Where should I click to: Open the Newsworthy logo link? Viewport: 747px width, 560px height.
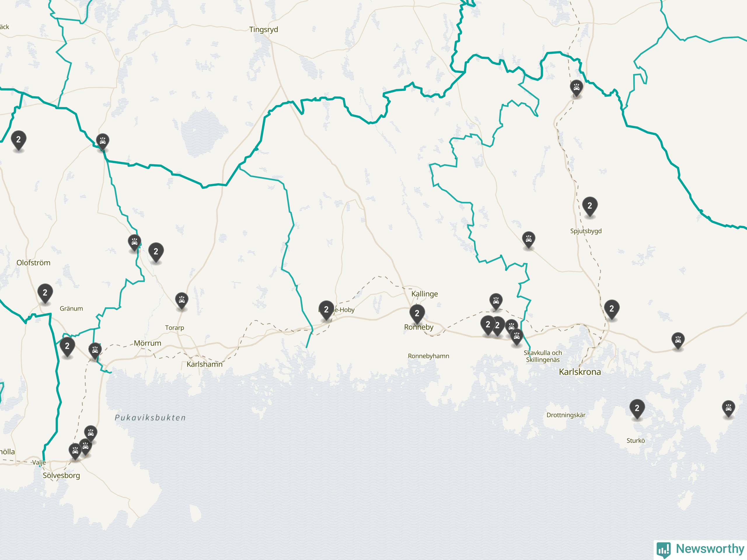tap(700, 549)
